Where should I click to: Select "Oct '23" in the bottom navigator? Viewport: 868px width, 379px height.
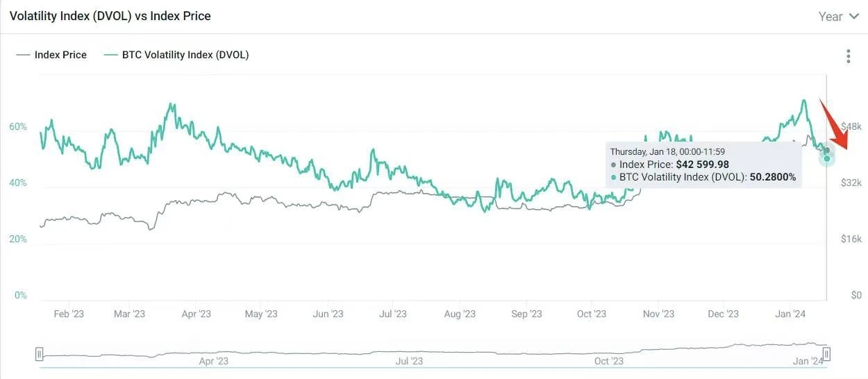(608, 361)
